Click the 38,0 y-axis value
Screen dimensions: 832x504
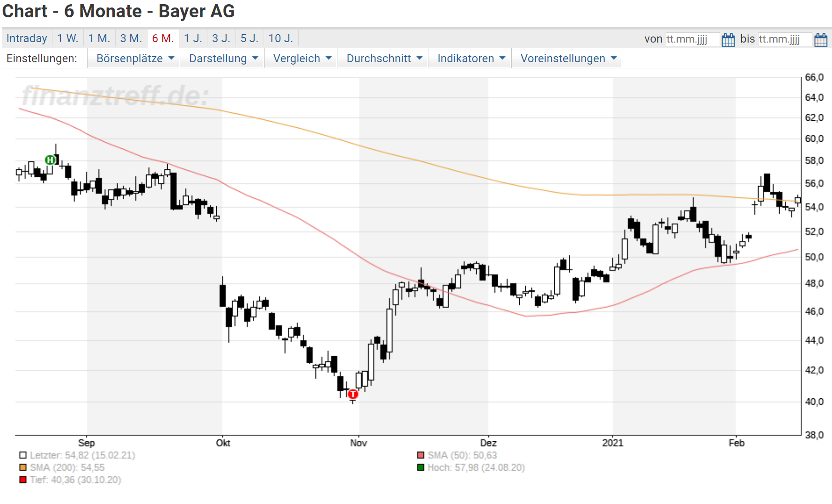point(814,435)
